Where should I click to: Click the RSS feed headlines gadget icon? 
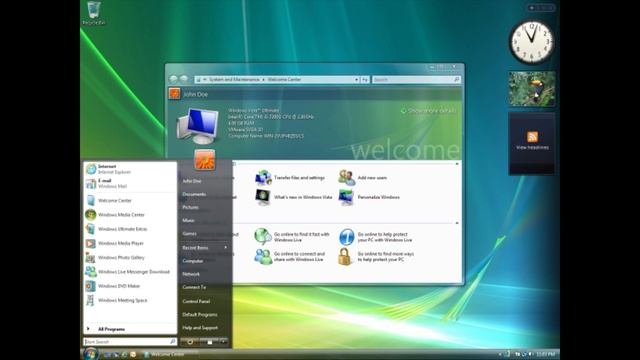click(532, 137)
